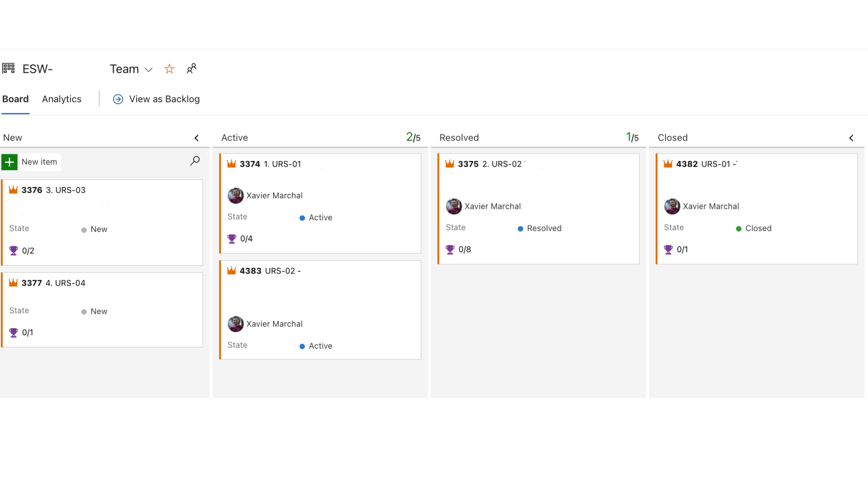Click the search magnifier in New column

point(195,161)
